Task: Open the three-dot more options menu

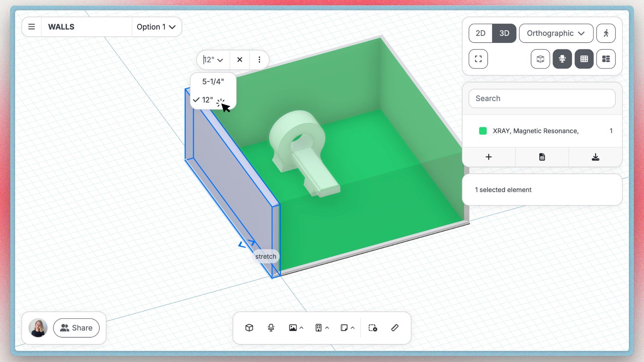Action: [259, 60]
